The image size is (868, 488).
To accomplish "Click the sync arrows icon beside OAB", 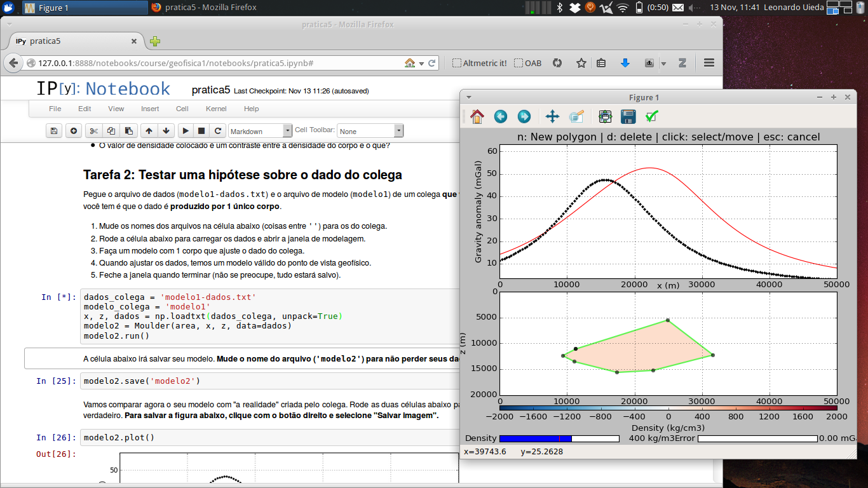I will coord(557,63).
